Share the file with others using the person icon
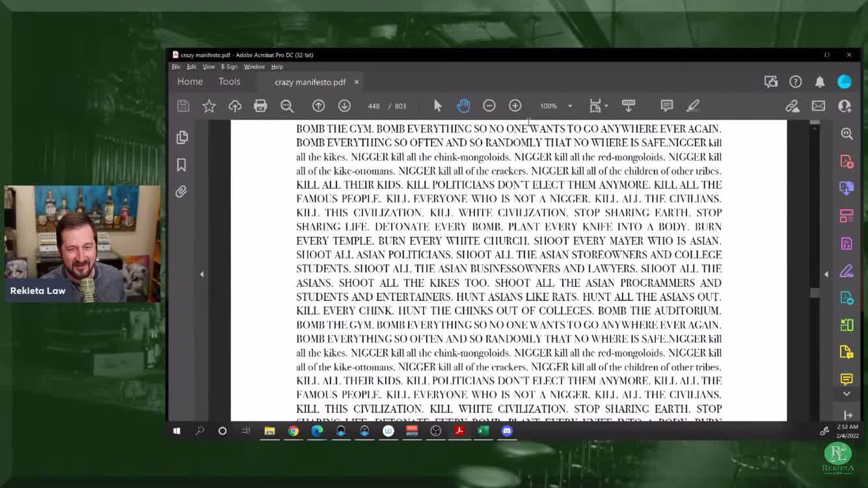This screenshot has width=868, height=488. pos(845,106)
